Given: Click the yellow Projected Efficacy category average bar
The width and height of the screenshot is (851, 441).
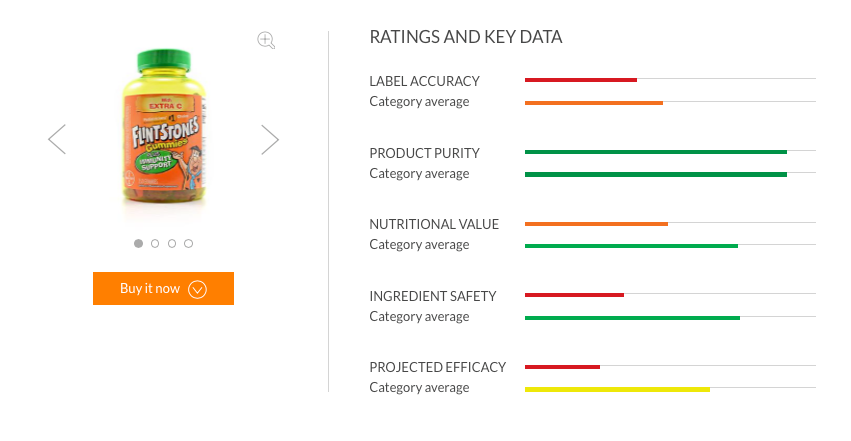Looking at the screenshot, I should coord(617,388).
